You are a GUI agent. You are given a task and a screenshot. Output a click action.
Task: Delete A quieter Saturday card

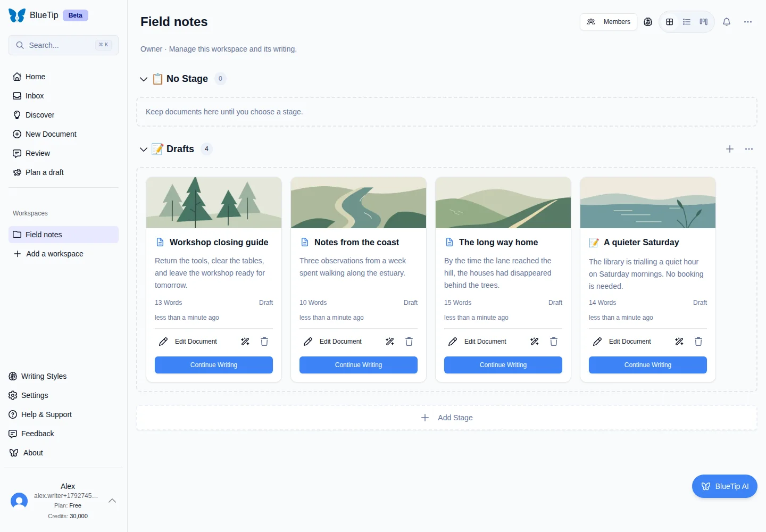698,342
